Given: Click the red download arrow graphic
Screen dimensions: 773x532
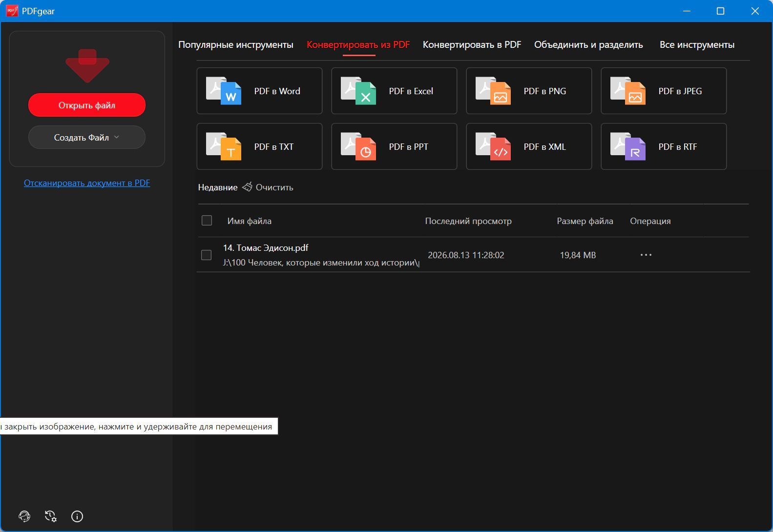Looking at the screenshot, I should point(87,65).
